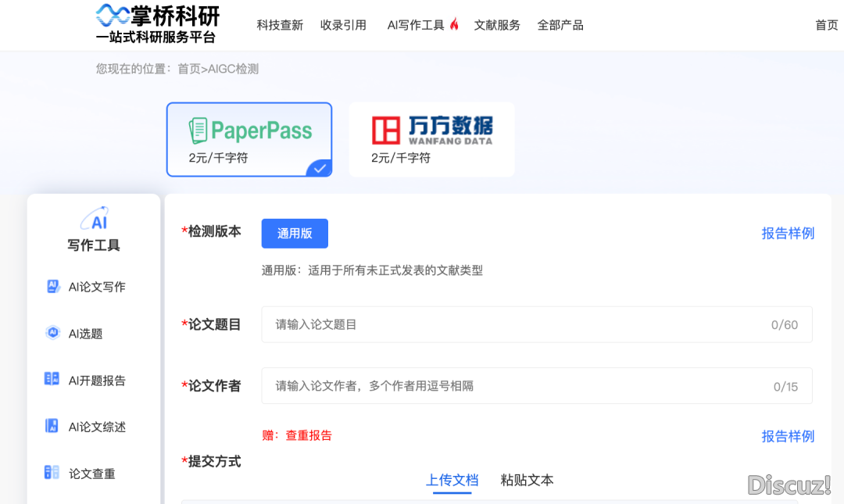The image size is (844, 504).
Task: Click the 检测版本 field label
Action: pos(211,231)
